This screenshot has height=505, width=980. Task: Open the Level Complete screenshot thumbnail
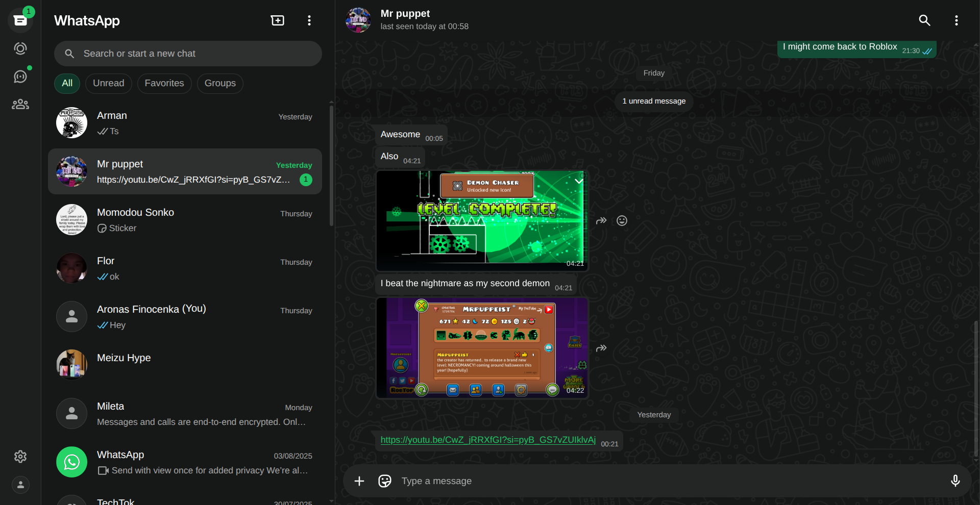click(482, 221)
